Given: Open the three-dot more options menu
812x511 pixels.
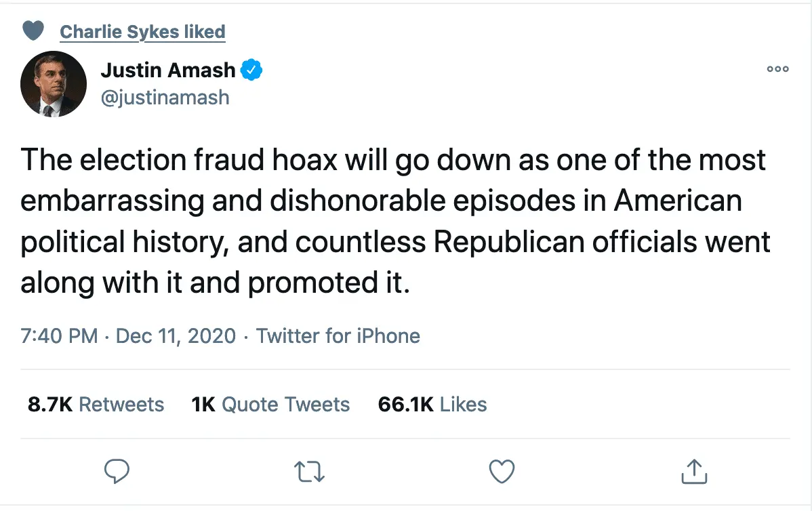Looking at the screenshot, I should point(777,68).
